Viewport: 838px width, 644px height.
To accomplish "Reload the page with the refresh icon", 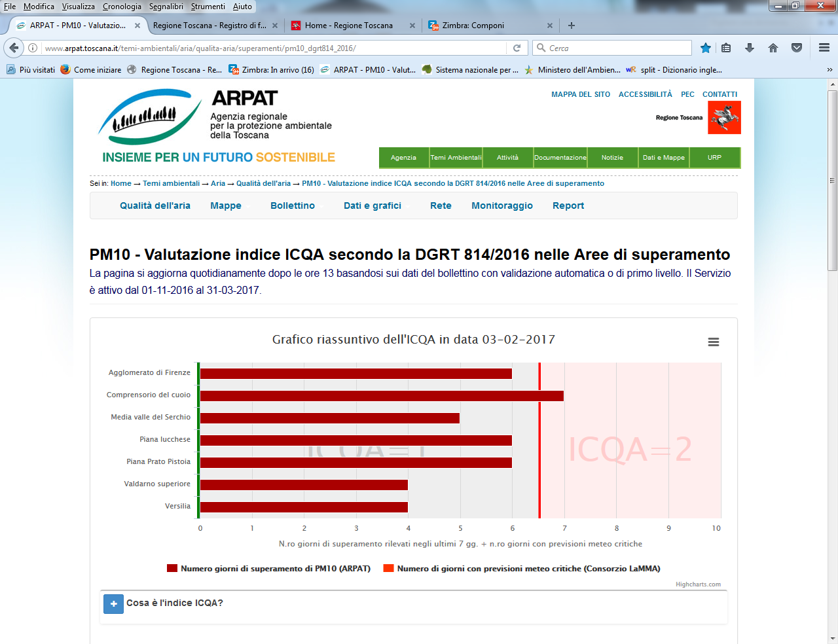I will (517, 48).
